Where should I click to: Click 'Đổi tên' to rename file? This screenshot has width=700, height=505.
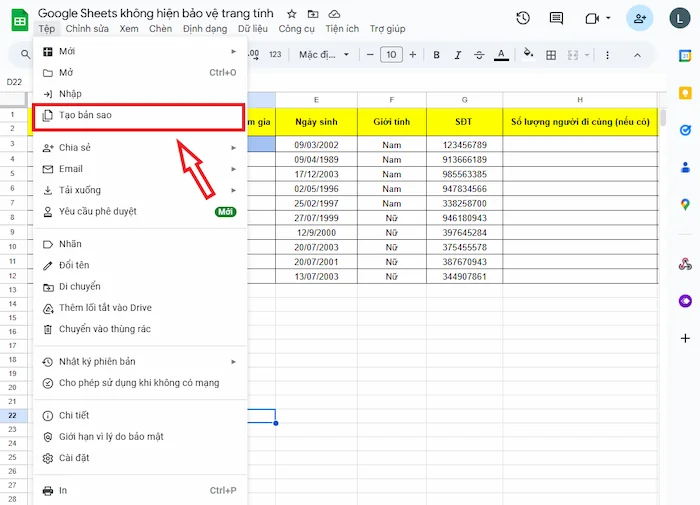74,265
